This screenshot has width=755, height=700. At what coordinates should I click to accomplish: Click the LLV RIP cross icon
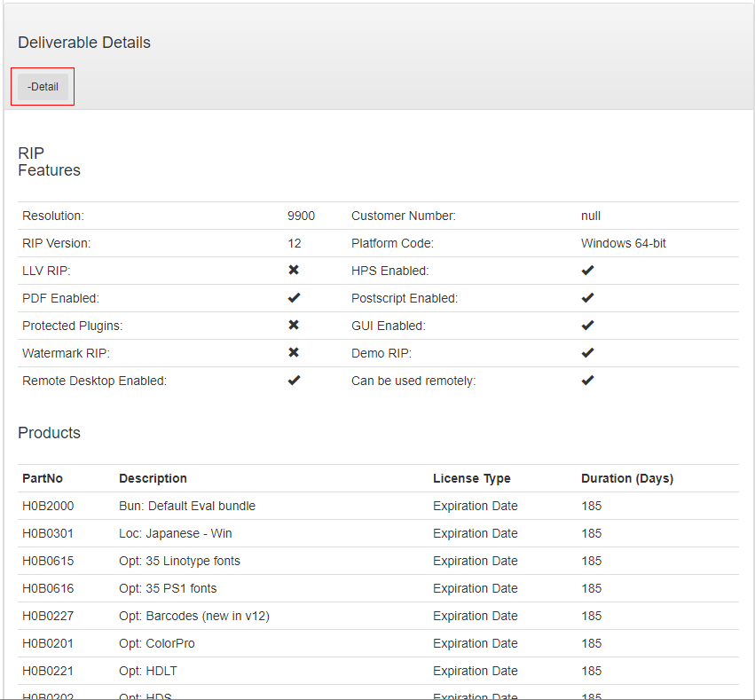294,270
